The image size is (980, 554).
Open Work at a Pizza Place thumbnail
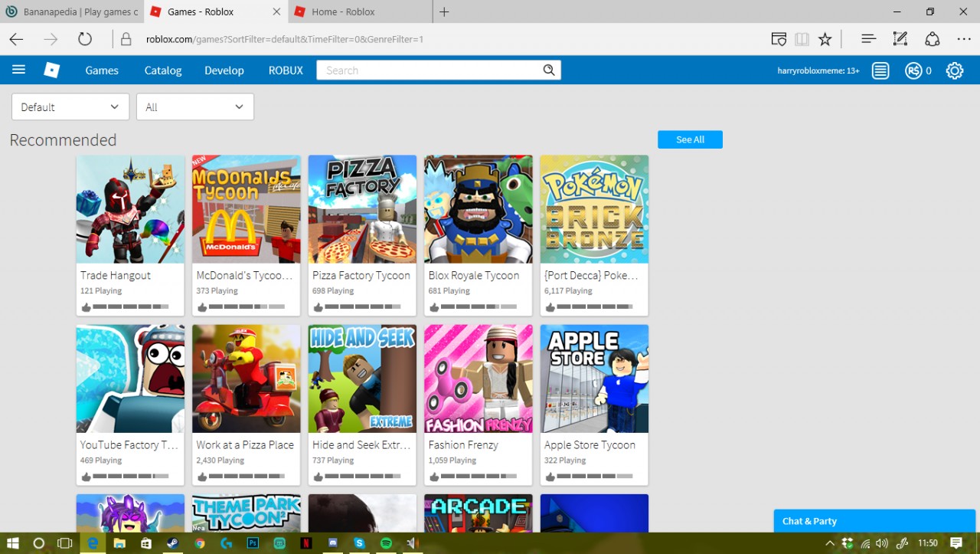click(246, 379)
